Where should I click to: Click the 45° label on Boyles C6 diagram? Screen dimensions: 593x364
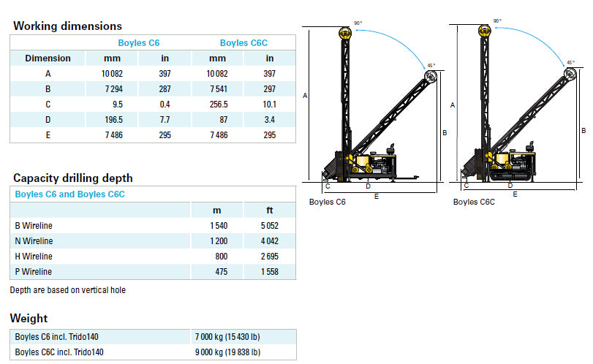coord(431,65)
